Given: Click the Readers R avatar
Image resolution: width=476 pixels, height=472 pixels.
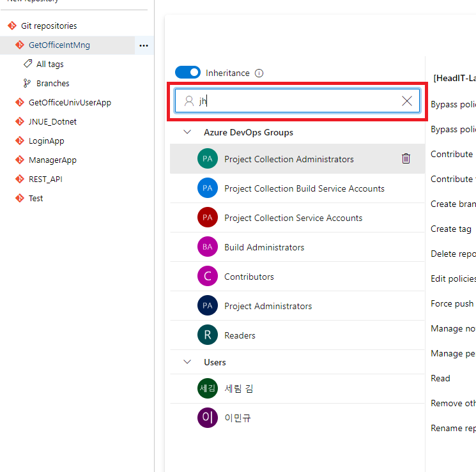Looking at the screenshot, I should [x=208, y=335].
